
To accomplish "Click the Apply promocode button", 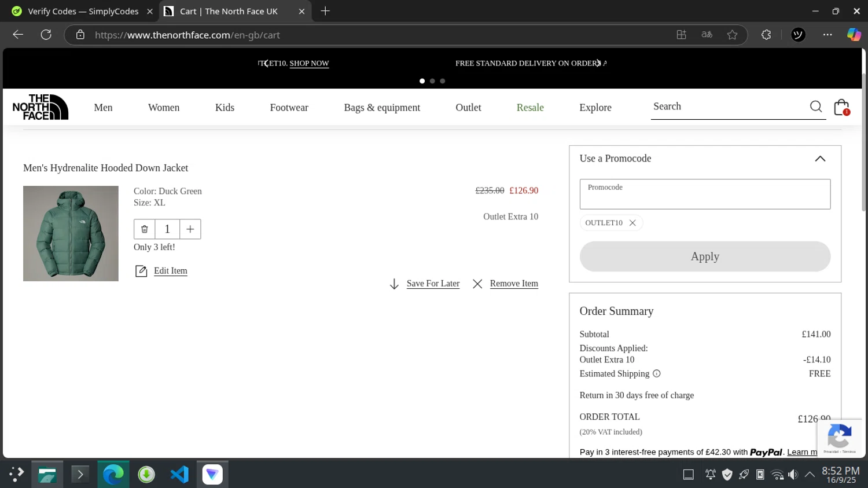I will point(705,256).
